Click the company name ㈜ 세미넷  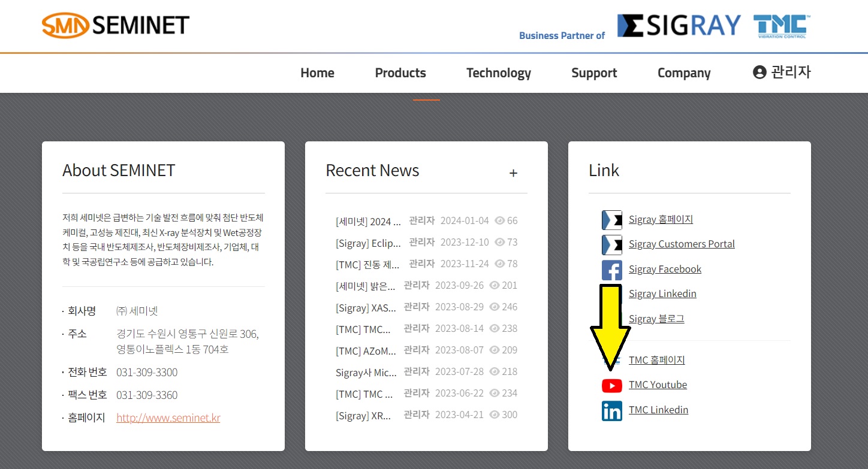click(x=137, y=311)
